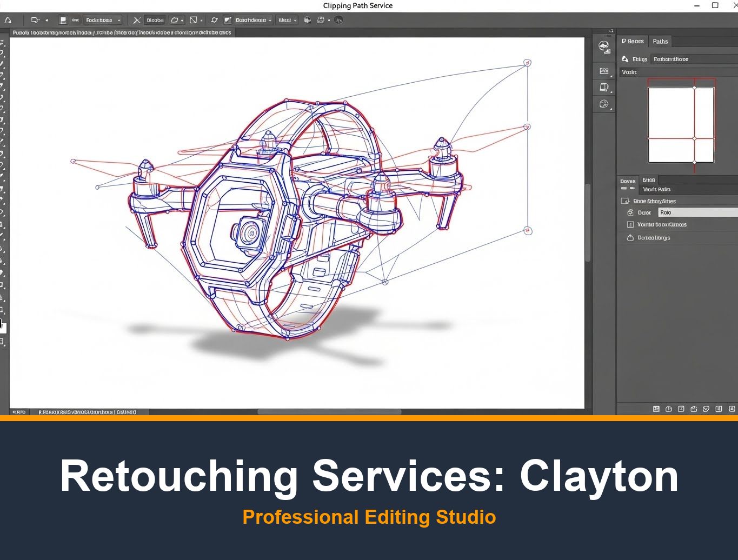This screenshot has height=560, width=738.
Task: Expand the Bcachdicaca dropdown menu
Action: [253, 20]
